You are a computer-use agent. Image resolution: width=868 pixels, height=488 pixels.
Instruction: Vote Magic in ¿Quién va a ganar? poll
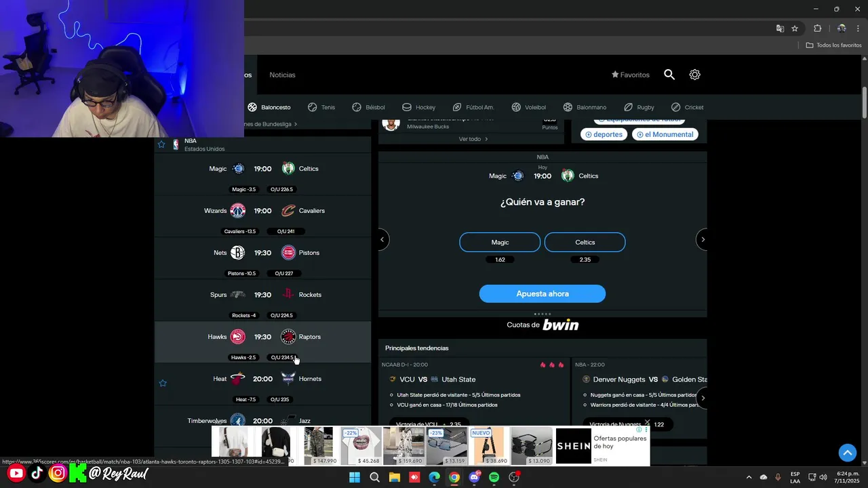click(500, 242)
